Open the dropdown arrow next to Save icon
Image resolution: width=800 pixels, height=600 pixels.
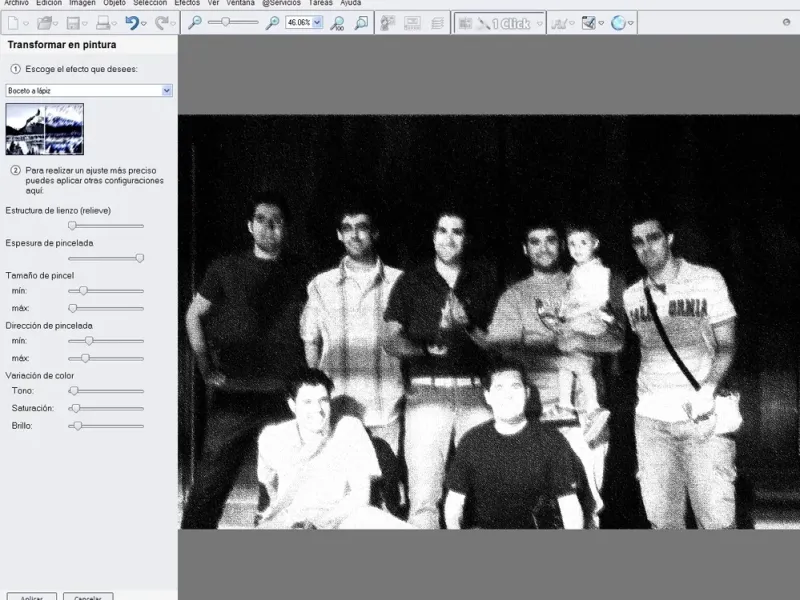coord(85,23)
